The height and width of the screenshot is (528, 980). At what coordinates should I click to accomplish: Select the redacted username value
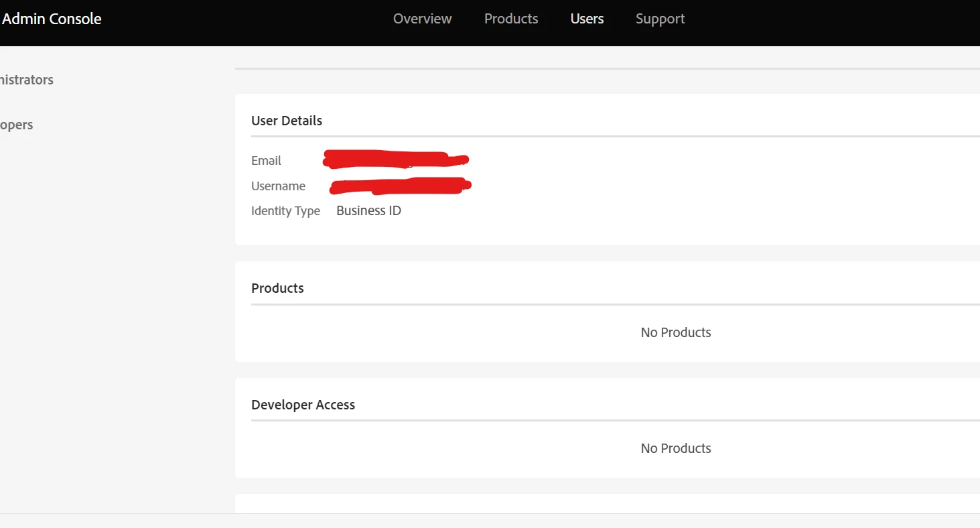click(x=401, y=185)
